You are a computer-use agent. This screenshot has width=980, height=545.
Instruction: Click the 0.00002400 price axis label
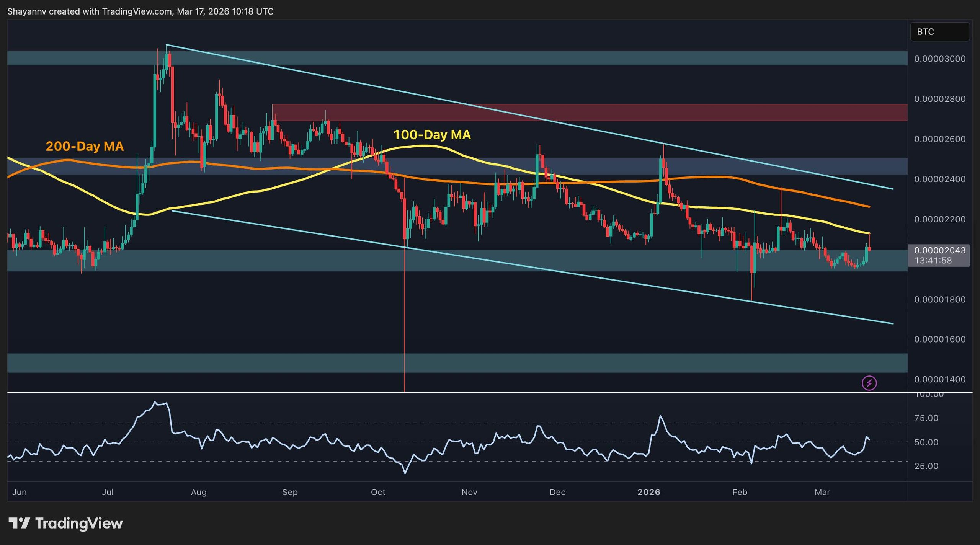point(939,179)
